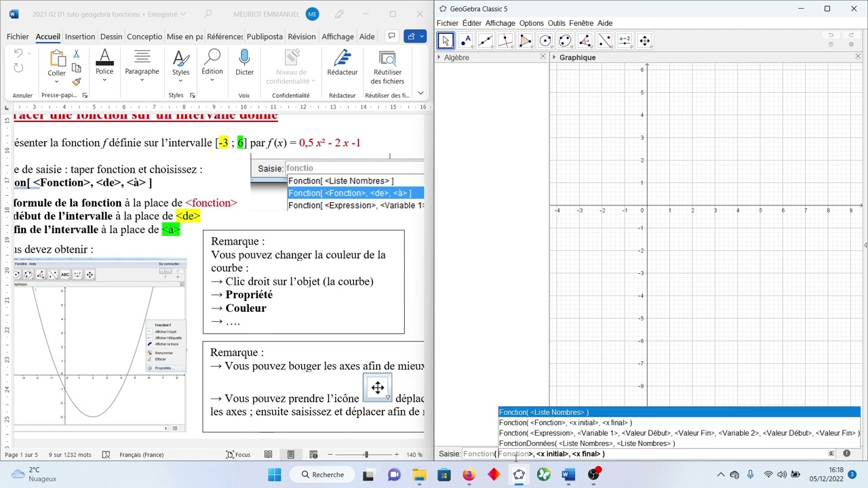Click the Cut scissors icon in Word
Image resolution: width=868 pixels, height=488 pixels.
pos(77,54)
